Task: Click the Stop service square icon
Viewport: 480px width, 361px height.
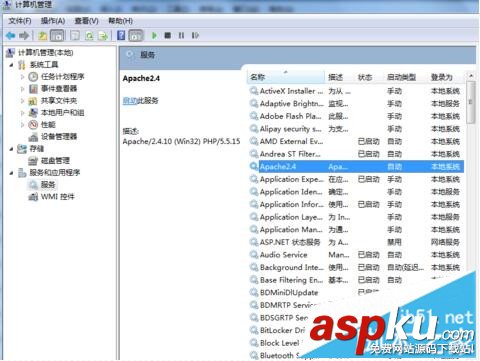Action: [168, 35]
